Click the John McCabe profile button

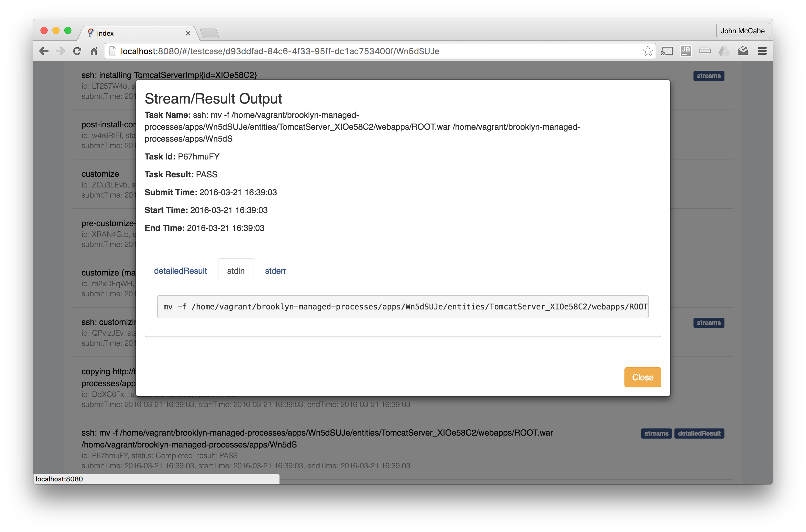click(x=742, y=31)
